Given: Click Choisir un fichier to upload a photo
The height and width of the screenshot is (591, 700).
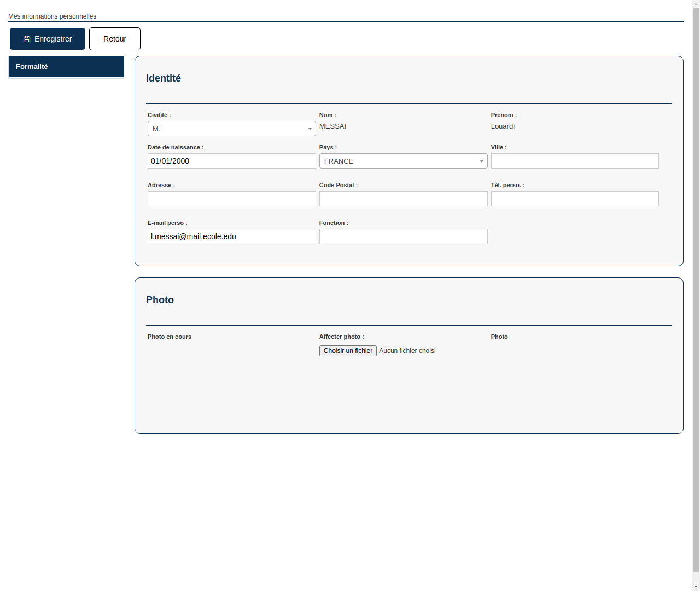Looking at the screenshot, I should coord(348,350).
